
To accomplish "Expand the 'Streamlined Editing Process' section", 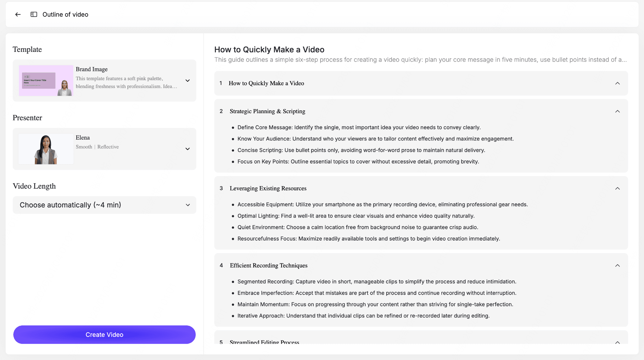I will click(617, 342).
